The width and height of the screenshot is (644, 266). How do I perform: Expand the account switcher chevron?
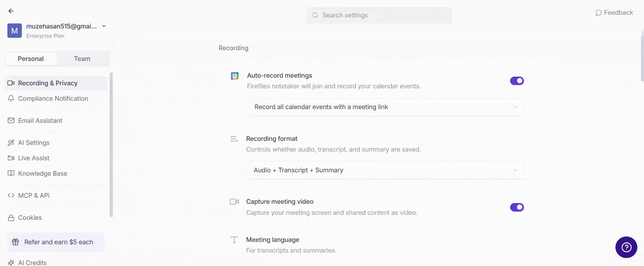pyautogui.click(x=104, y=26)
